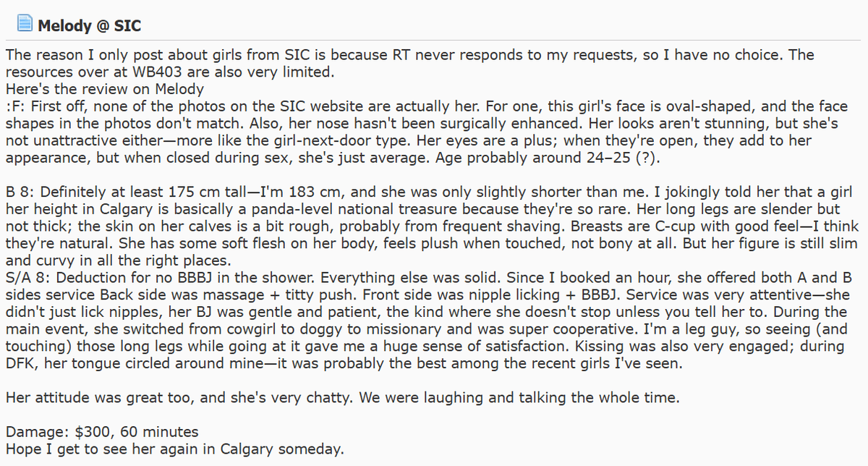Click the horizontal divider under the title
The image size is (868, 466).
click(434, 40)
